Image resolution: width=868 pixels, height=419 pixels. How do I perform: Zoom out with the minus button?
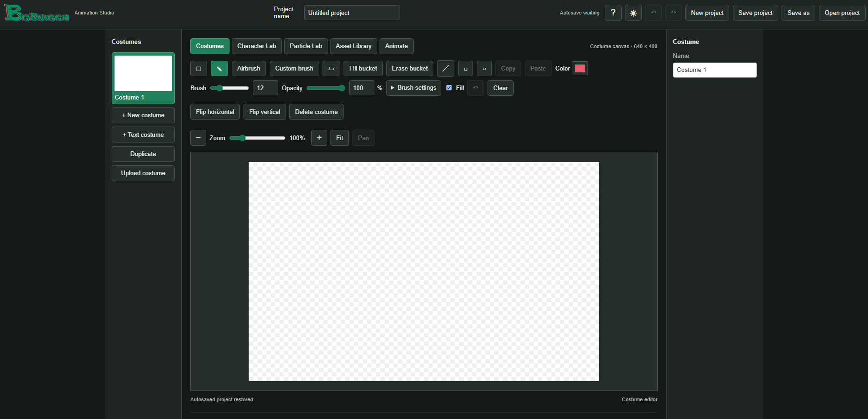click(198, 138)
